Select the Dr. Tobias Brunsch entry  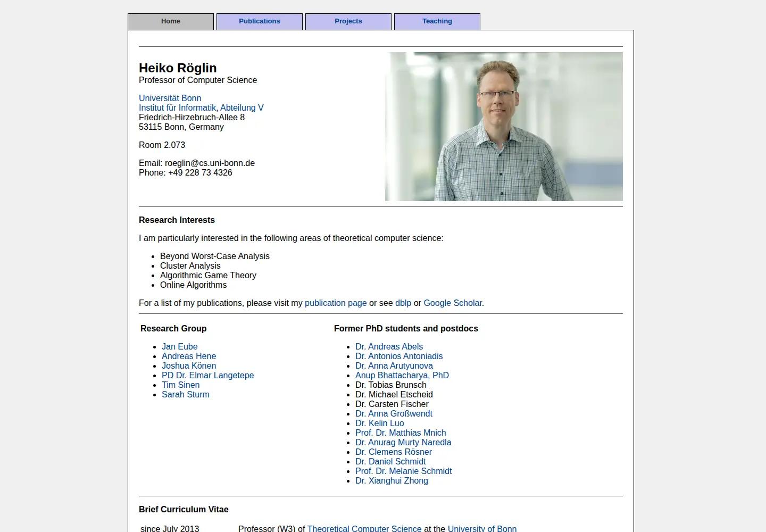390,385
